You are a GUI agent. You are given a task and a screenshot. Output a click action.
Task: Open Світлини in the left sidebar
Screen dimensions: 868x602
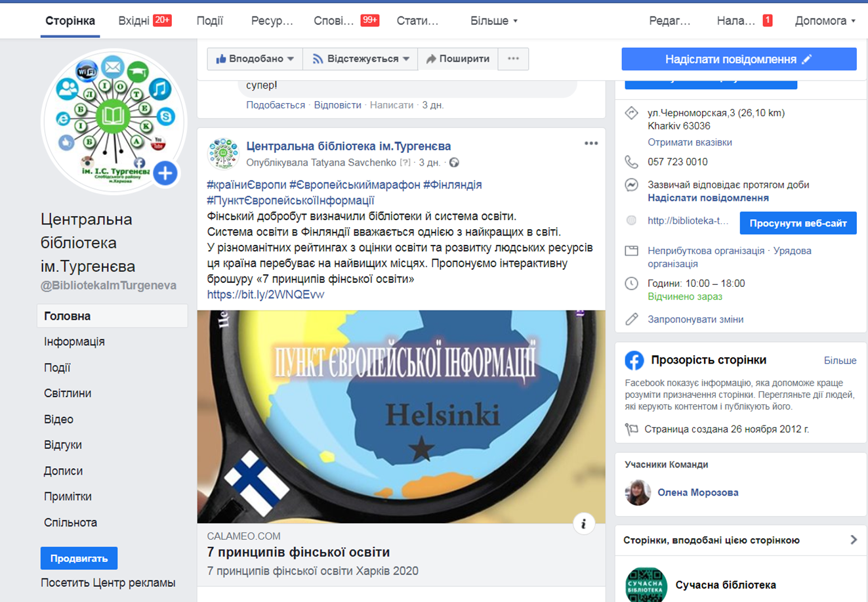tap(68, 393)
